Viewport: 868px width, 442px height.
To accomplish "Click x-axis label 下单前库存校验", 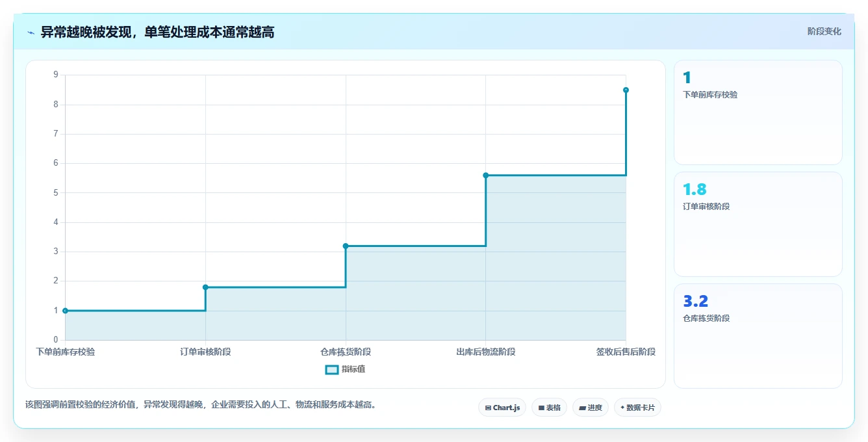I will (x=65, y=352).
